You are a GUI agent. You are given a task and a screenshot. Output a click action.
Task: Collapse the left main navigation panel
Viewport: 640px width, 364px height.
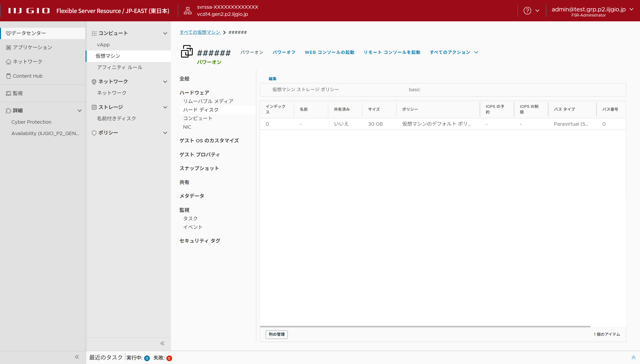[77, 357]
